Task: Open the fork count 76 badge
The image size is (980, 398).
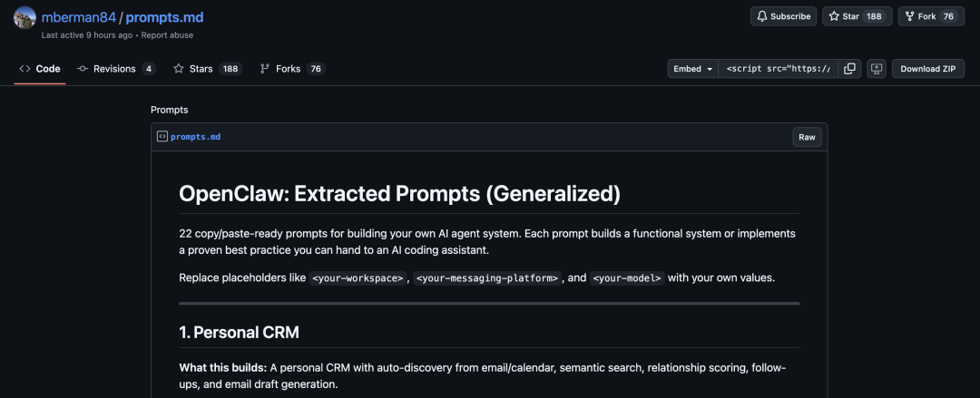Action: point(949,16)
